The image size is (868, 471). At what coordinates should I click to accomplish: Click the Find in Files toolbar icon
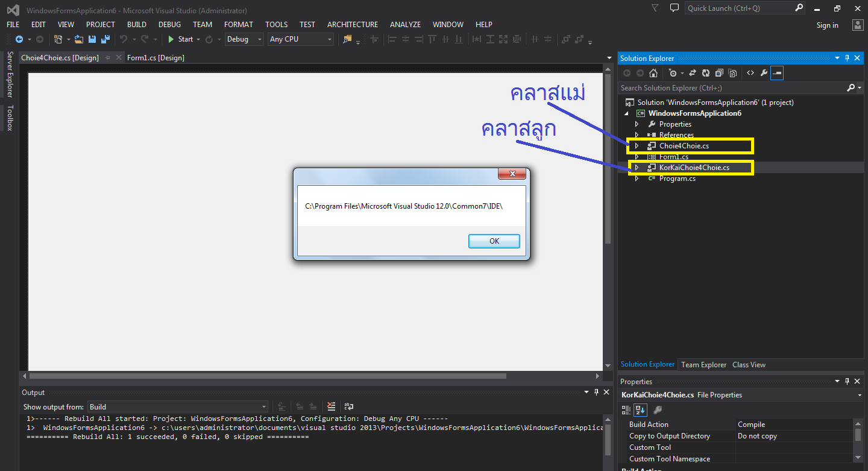point(347,39)
